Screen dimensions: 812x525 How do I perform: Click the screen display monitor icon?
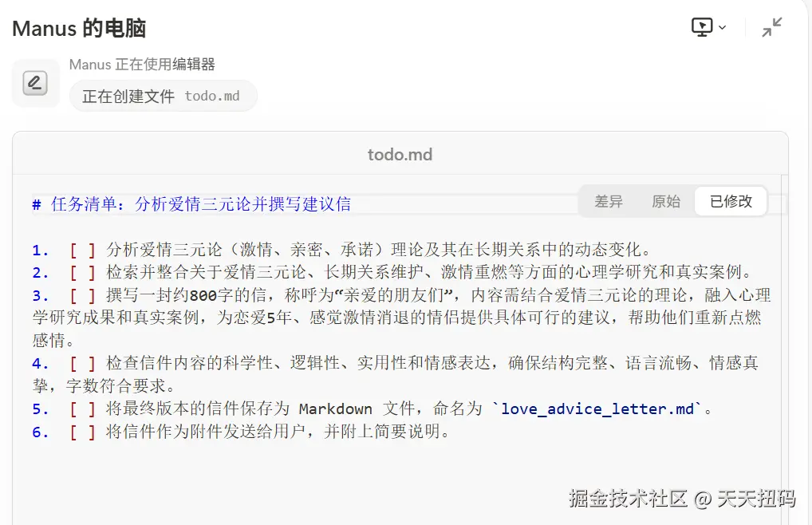point(702,27)
